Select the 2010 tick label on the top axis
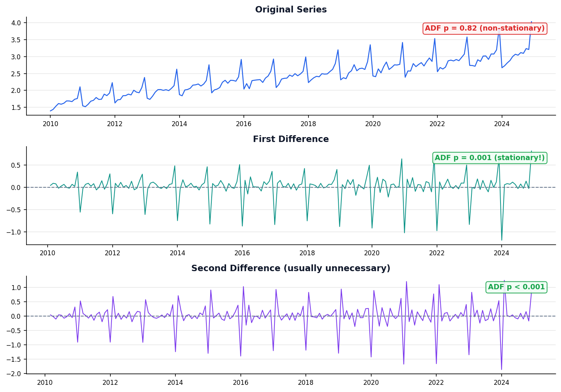This screenshot has width=561, height=392. [50, 124]
